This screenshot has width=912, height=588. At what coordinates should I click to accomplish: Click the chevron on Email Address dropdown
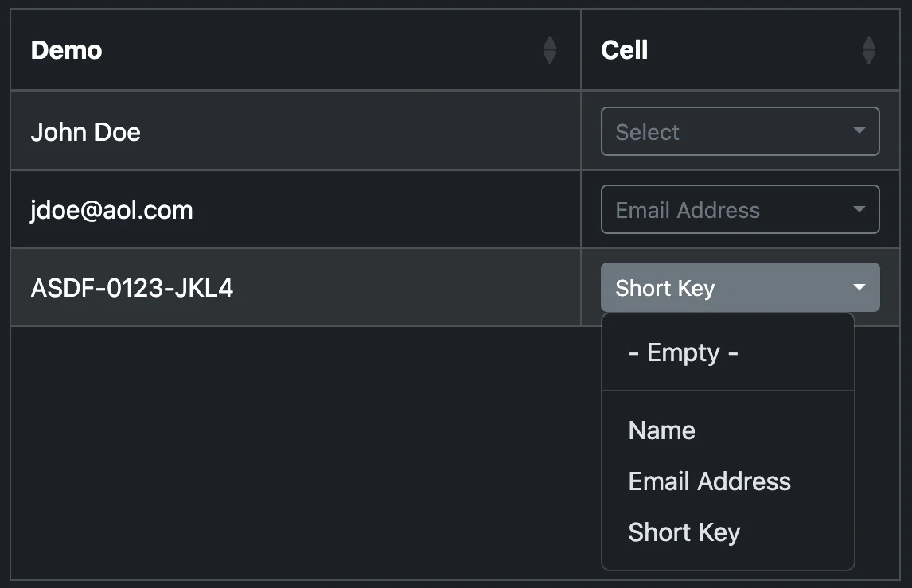pos(859,209)
